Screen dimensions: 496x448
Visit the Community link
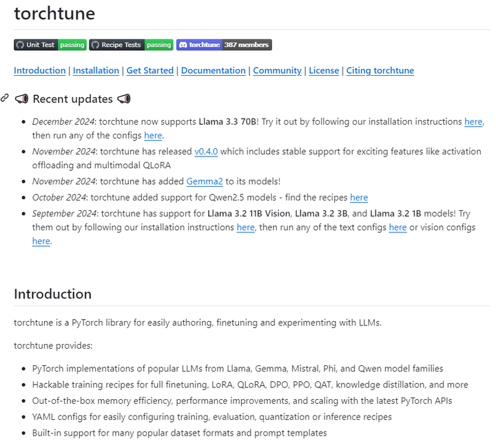[277, 70]
